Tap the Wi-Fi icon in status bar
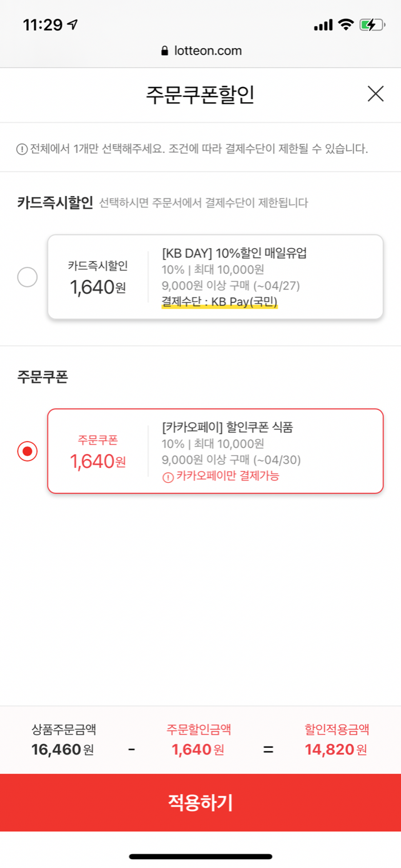Viewport: 401px width, 868px height. [345, 25]
